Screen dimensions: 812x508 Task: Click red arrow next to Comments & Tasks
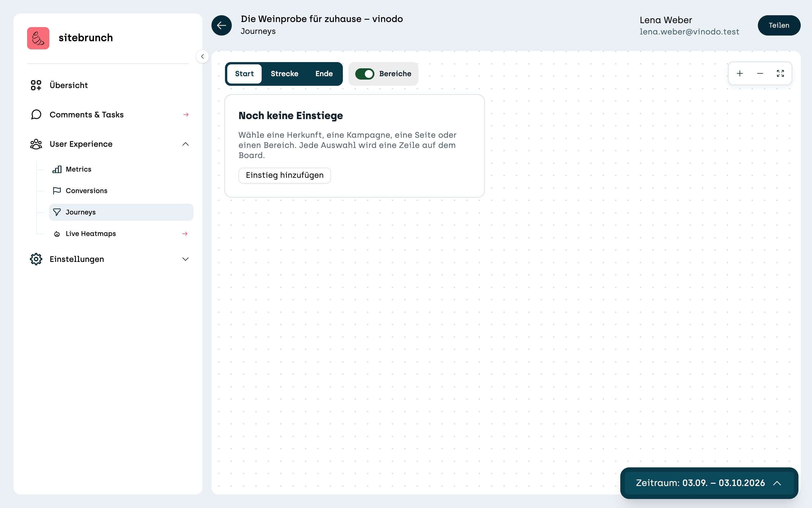click(x=186, y=115)
